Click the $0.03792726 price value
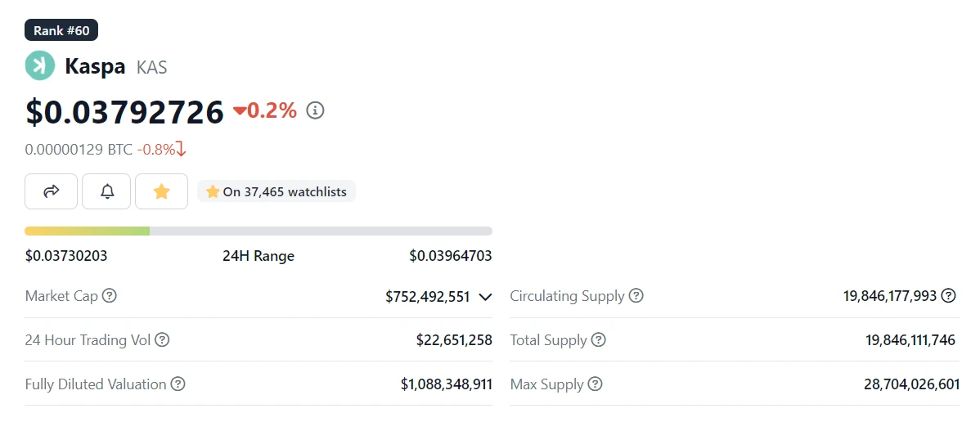980x422 pixels. tap(124, 112)
